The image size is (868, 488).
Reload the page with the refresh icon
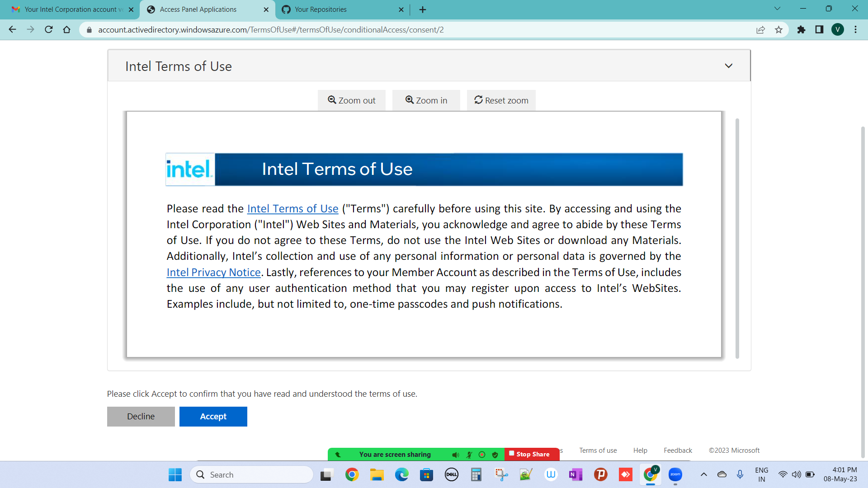coord(49,30)
